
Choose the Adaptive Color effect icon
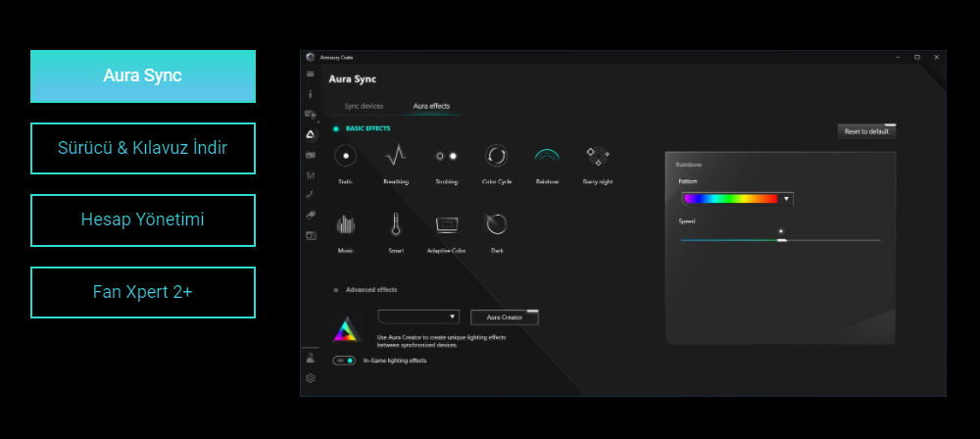pos(446,224)
